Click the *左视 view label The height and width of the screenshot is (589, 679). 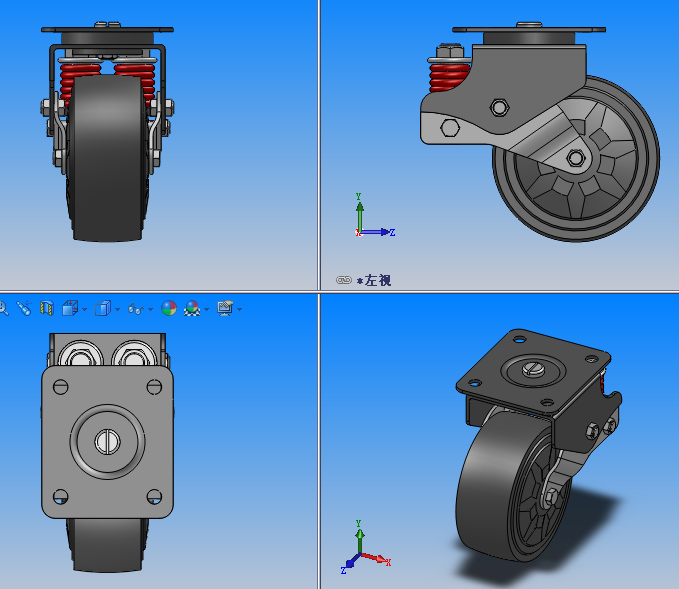tap(374, 281)
